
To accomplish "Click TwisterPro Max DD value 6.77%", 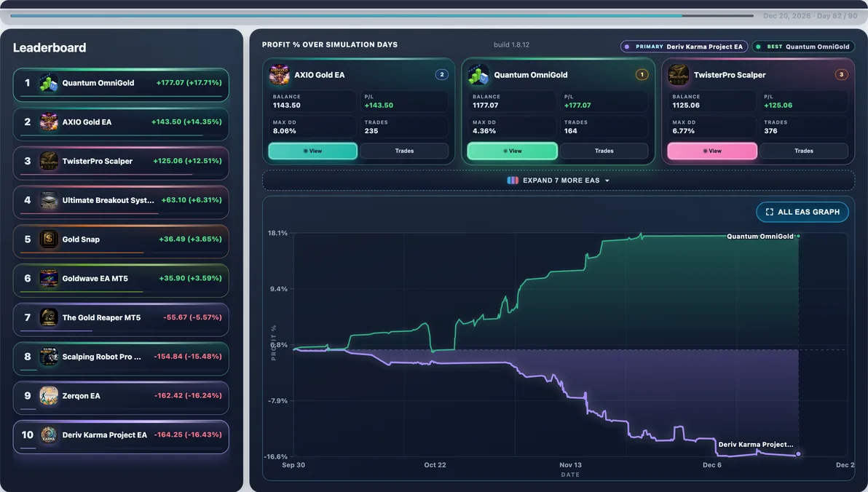I will pyautogui.click(x=683, y=131).
